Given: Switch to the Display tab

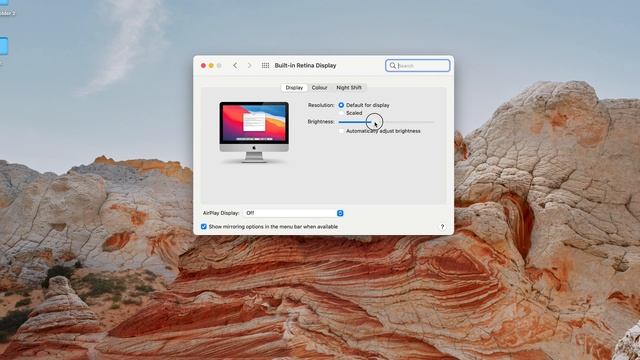Looking at the screenshot, I should click(294, 87).
